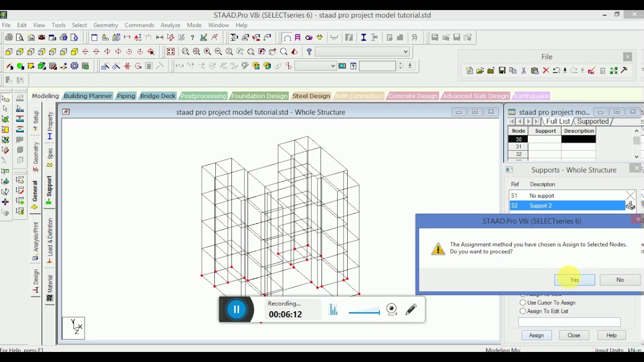The height and width of the screenshot is (362, 644).
Task: Click the Paste clipboard icon in the File toolbar
Action: [534, 71]
